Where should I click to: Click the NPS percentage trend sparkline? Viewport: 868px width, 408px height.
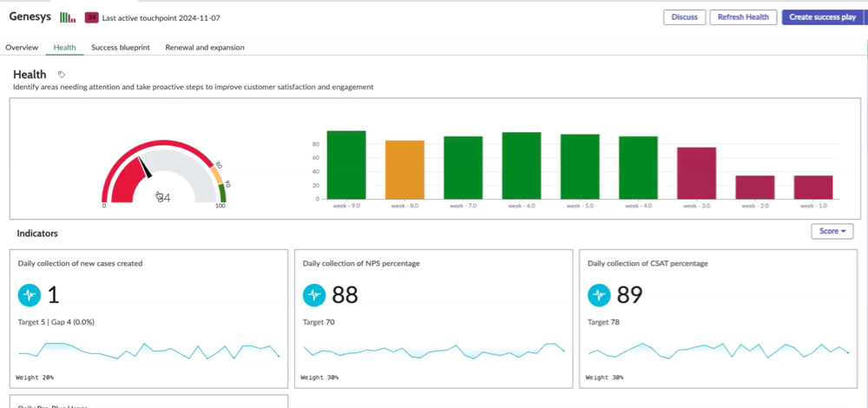click(433, 351)
